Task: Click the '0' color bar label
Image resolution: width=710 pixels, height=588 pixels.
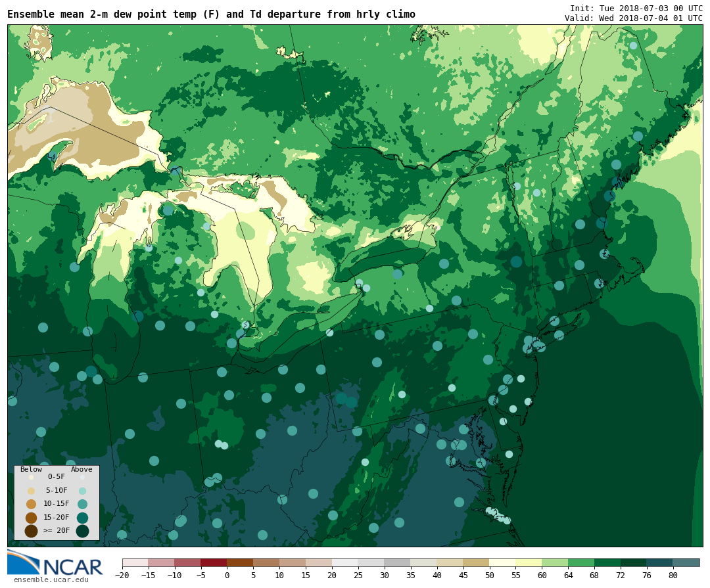Action: (227, 576)
